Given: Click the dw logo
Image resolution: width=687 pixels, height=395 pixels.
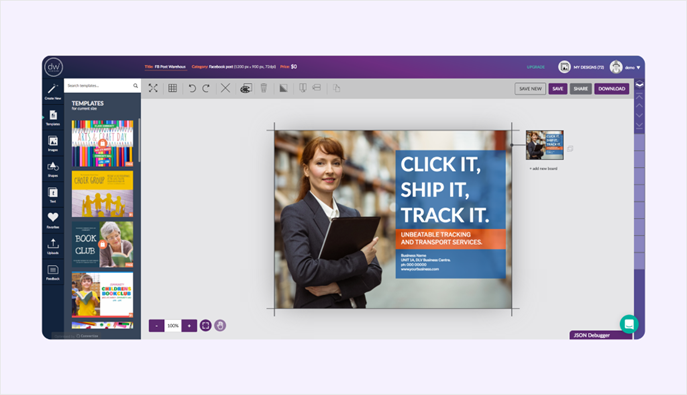Looking at the screenshot, I should pyautogui.click(x=53, y=67).
